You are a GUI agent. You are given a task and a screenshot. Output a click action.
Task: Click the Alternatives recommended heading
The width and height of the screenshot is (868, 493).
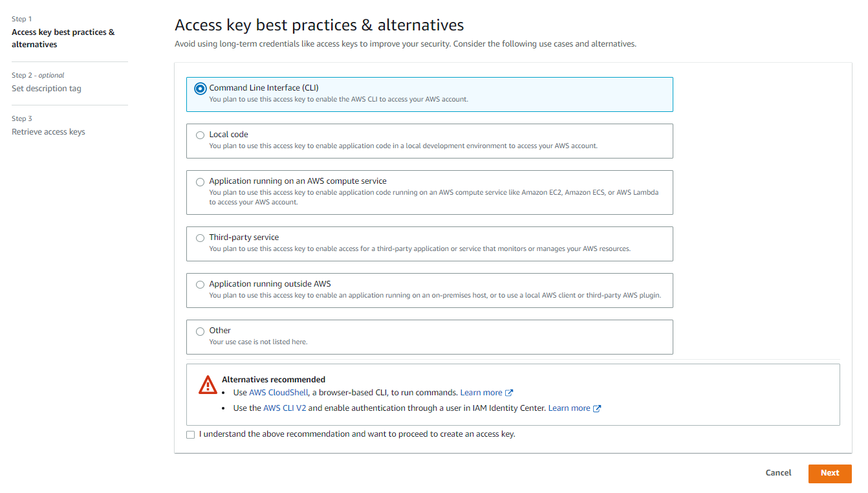tap(274, 380)
